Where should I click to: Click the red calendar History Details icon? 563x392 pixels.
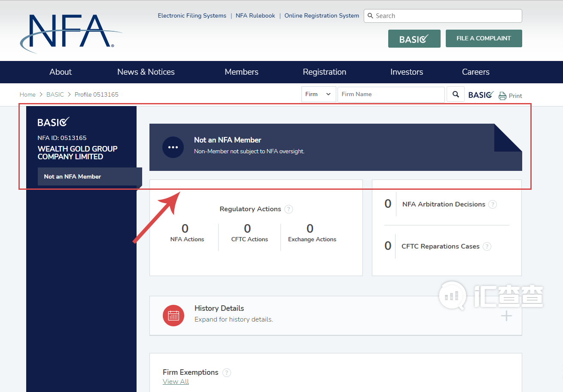[173, 316]
